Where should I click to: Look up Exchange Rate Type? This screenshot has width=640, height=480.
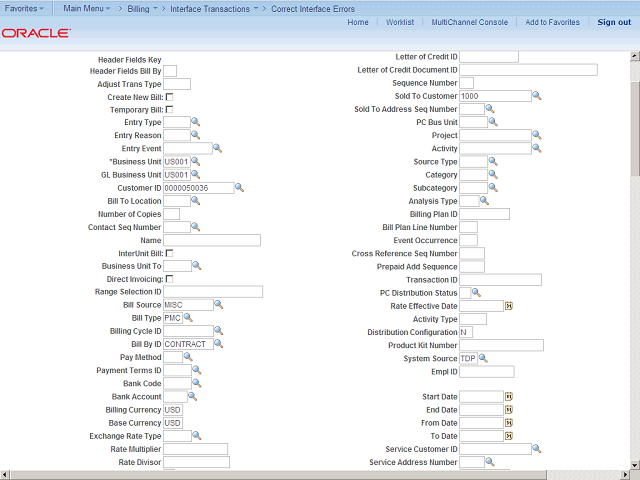pyautogui.click(x=197, y=435)
